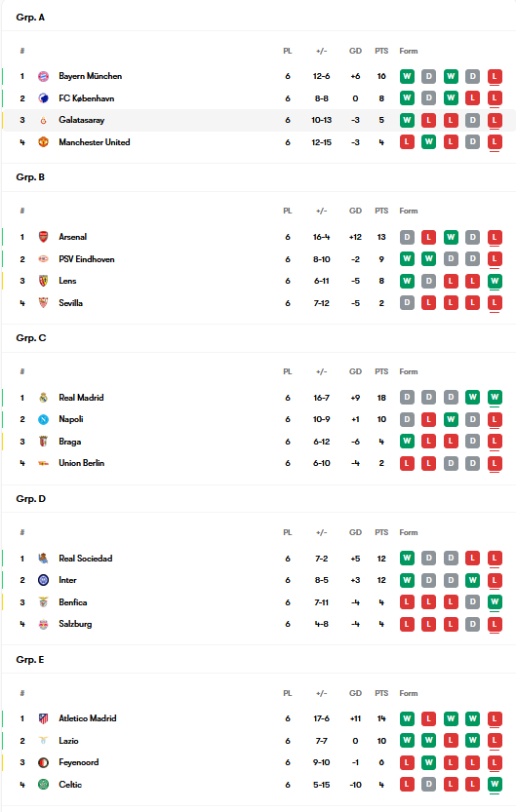516x812 pixels.
Task: Click the Inter club crest
Action: (44, 580)
